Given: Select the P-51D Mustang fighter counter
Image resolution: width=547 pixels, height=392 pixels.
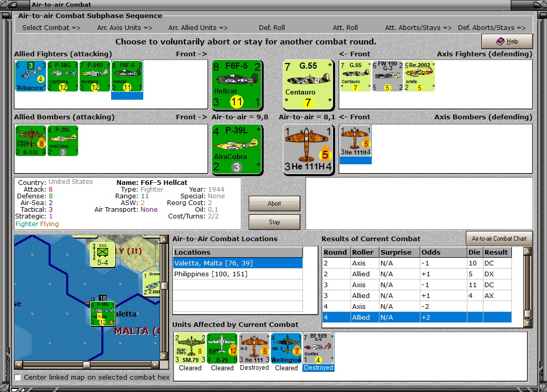Looking at the screenshot, I should point(95,76).
